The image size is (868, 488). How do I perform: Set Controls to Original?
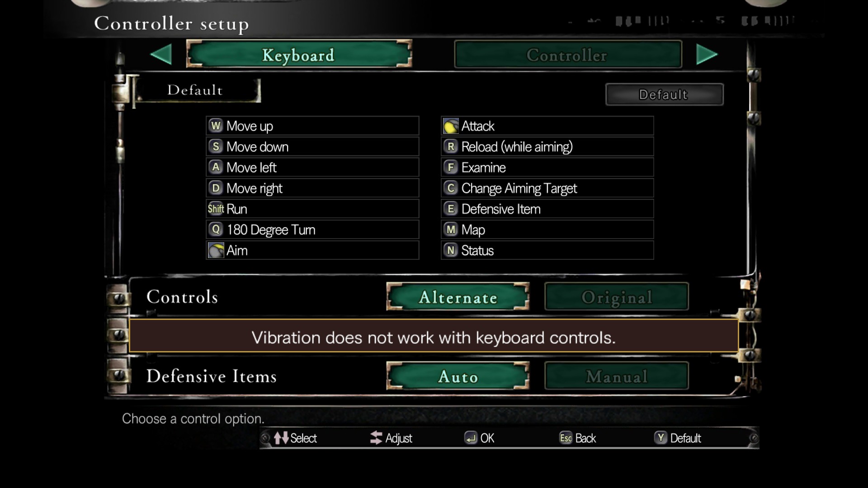point(617,297)
